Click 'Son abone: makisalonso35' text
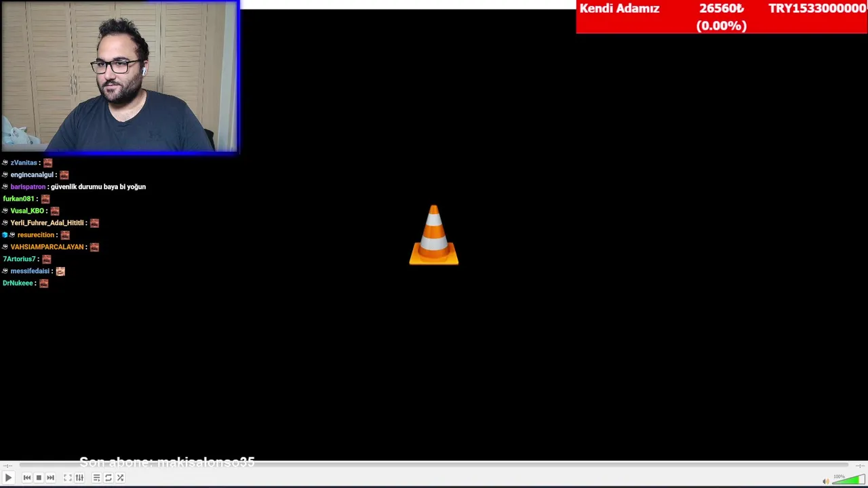 point(167,462)
